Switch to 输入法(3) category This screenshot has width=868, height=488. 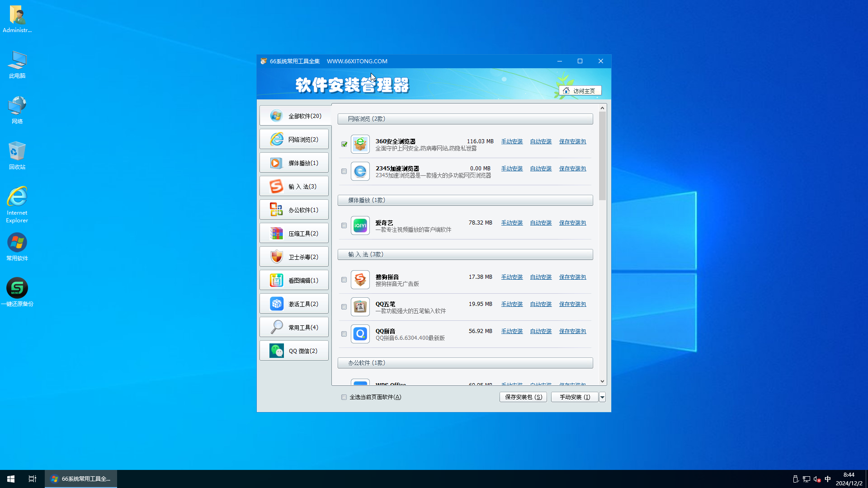294,186
